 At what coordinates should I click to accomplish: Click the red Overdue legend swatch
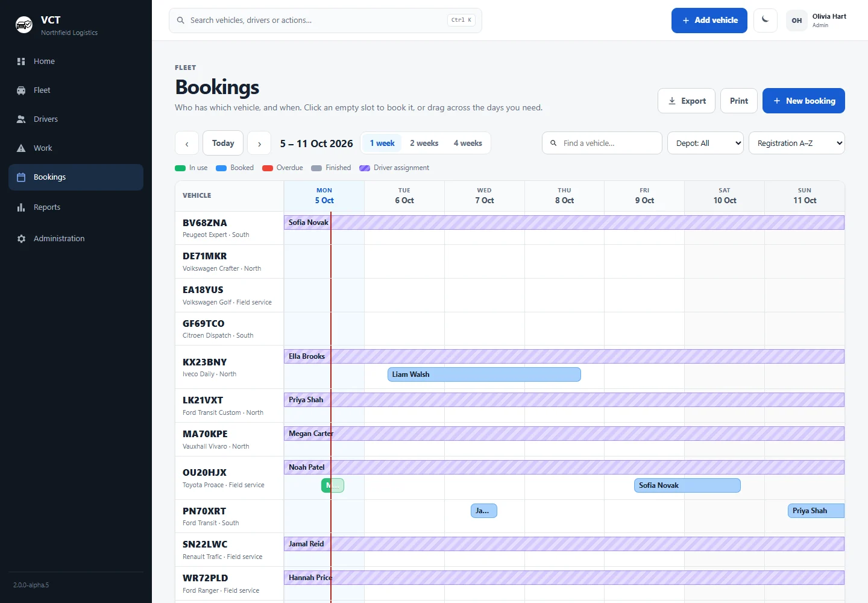[x=268, y=168]
